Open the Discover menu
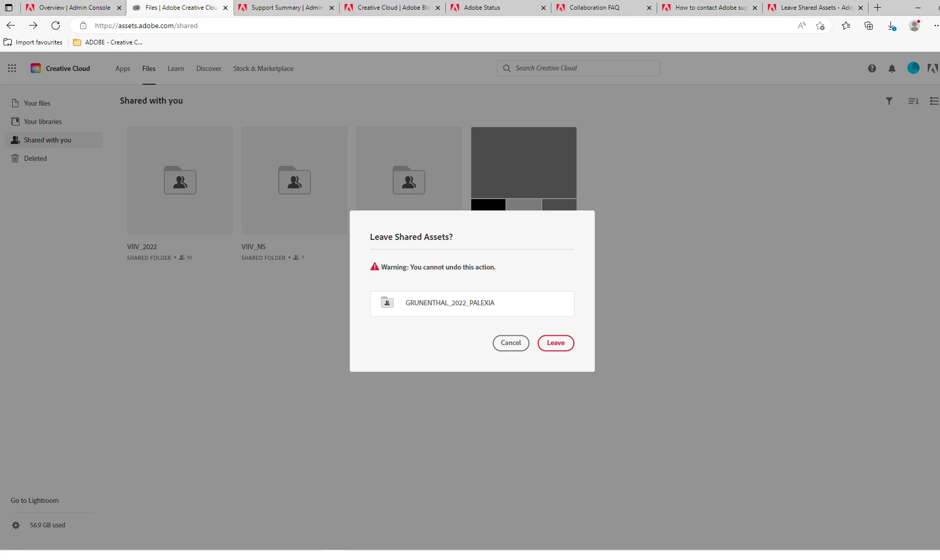Viewport: 940px width, 560px height. click(x=209, y=68)
